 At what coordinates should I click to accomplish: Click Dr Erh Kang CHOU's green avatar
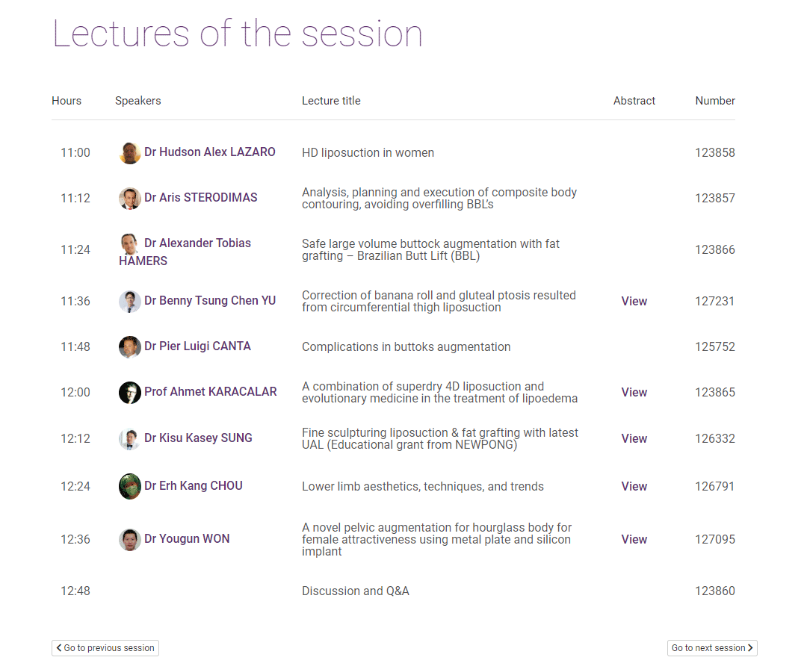130,486
